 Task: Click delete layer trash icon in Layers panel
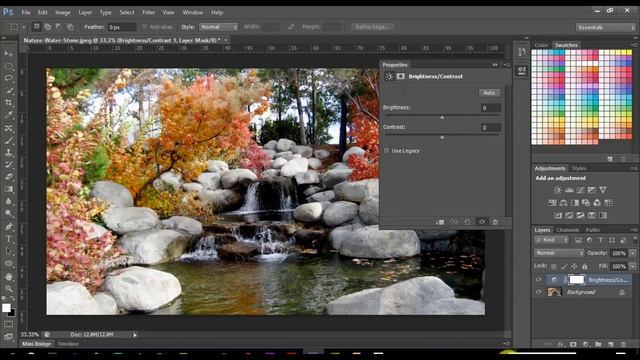coord(623,344)
